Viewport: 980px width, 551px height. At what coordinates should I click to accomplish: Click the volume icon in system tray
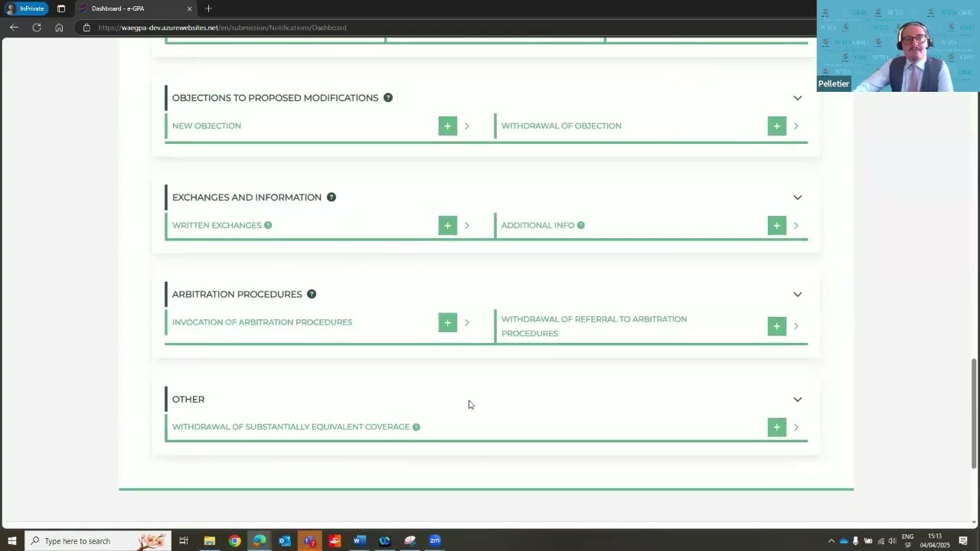[893, 541]
